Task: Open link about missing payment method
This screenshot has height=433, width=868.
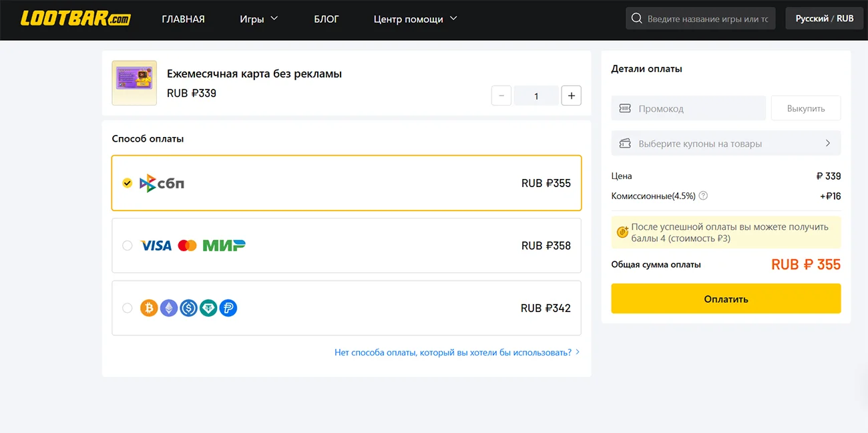Action: pyautogui.click(x=457, y=352)
